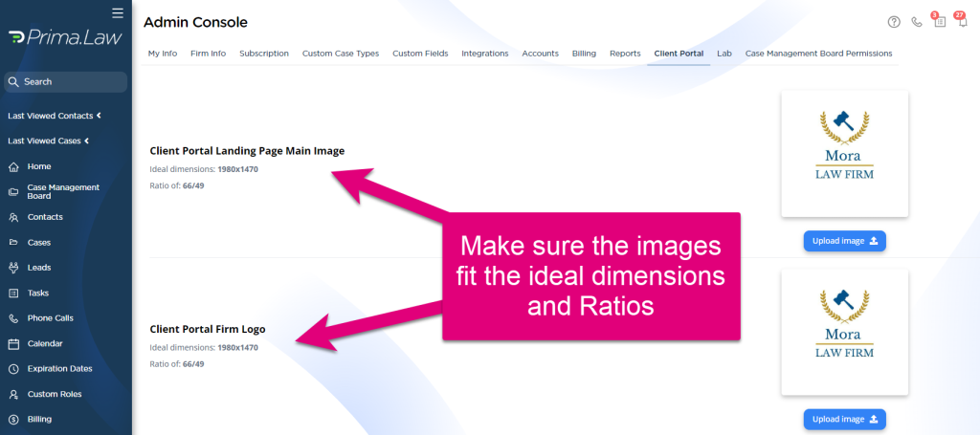Switch to the My Info tab
This screenshot has height=435, width=980.
tap(163, 54)
